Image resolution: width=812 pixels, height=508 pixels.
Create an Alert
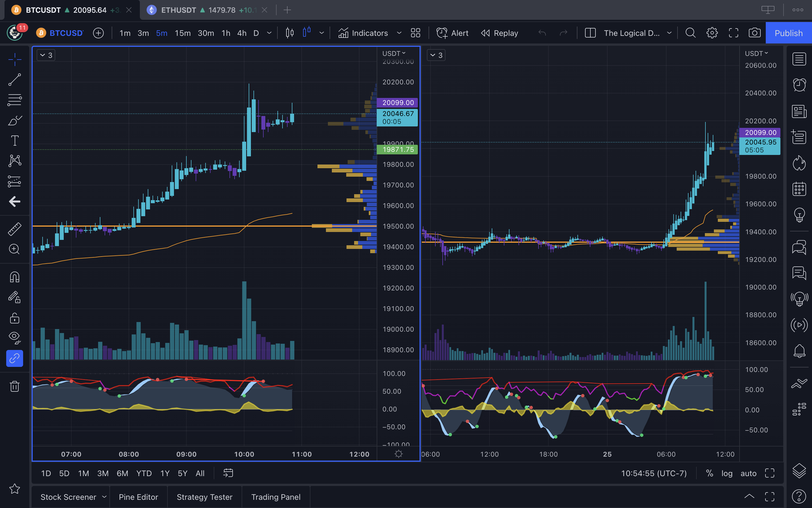point(452,33)
